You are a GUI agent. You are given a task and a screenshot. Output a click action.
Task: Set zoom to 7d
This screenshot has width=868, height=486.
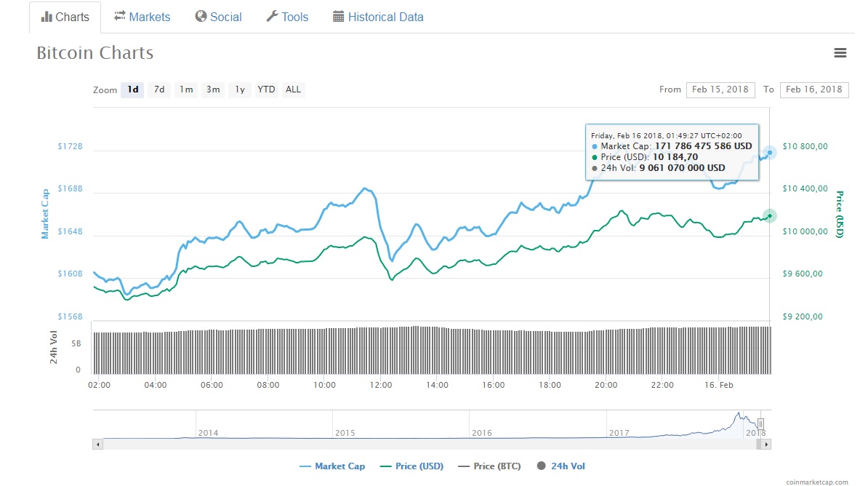159,89
